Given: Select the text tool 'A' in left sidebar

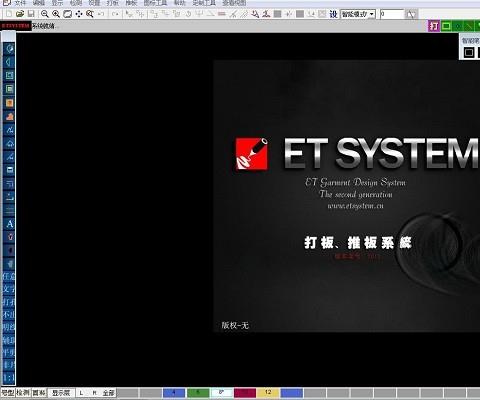Looking at the screenshot, I should click(10, 224).
